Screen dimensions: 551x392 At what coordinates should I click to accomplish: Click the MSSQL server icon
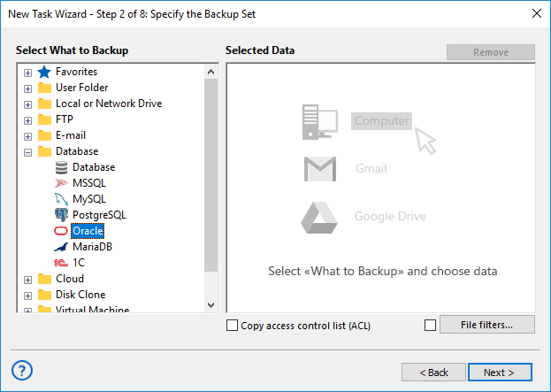[x=61, y=183]
